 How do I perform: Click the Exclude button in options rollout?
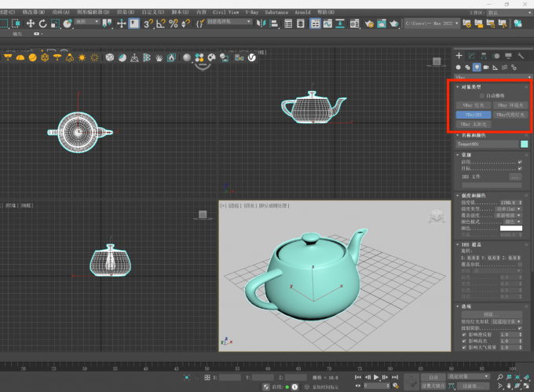pyautogui.click(x=492, y=314)
